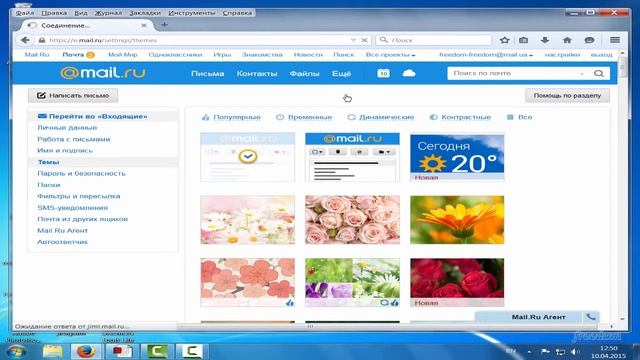Expand mail search options dropdown arrow
Screen dimensions: 640x360
coord(582,74)
